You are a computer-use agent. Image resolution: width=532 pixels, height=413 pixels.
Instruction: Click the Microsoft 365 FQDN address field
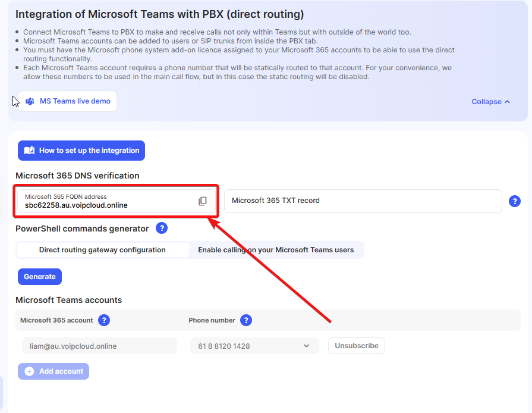click(117, 201)
